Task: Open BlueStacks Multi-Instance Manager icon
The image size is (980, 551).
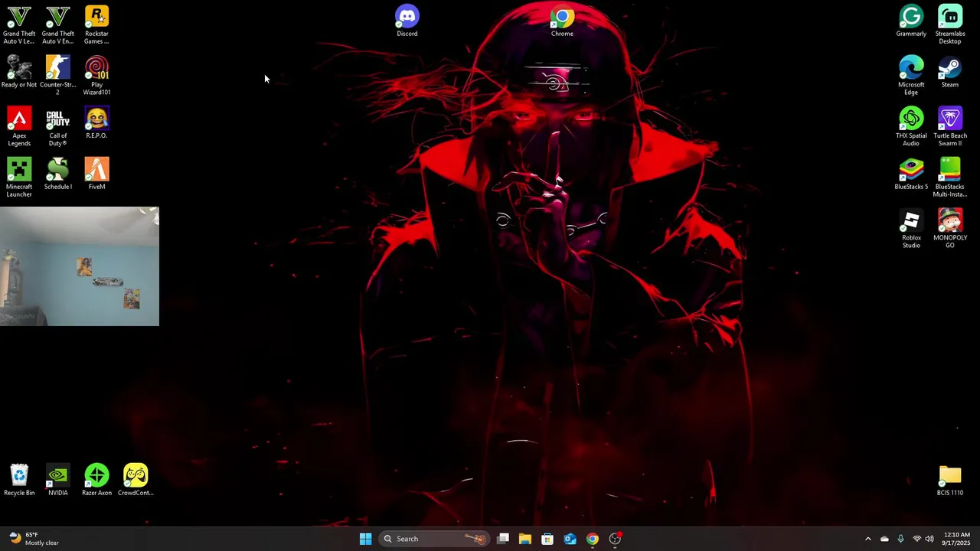Action: tap(950, 178)
